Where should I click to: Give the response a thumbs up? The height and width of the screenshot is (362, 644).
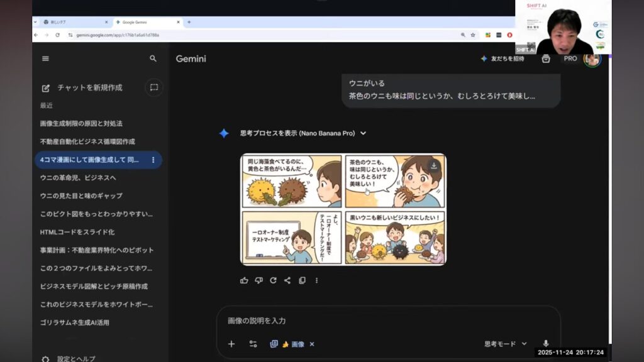pos(244,280)
